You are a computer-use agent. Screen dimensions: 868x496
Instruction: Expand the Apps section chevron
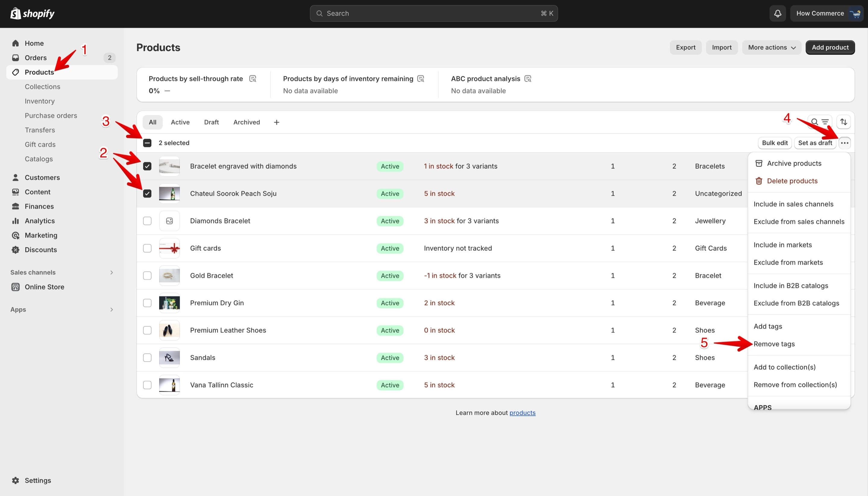[x=112, y=310]
